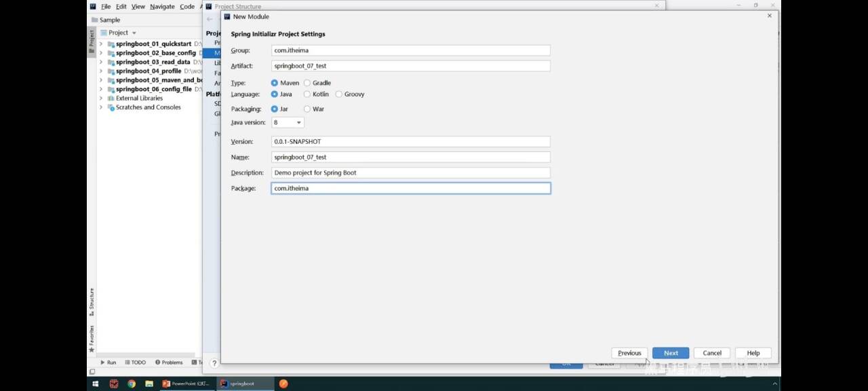Image resolution: width=868 pixels, height=391 pixels.
Task: Expand springboot_03_read_data module
Action: click(101, 62)
